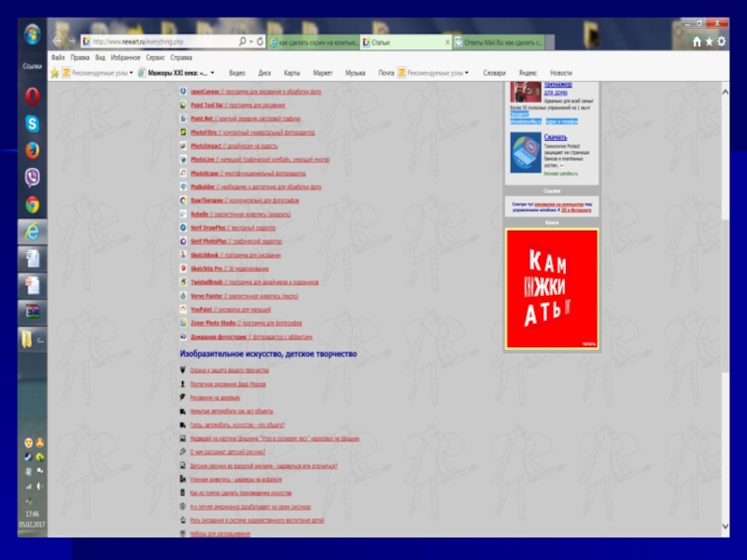The width and height of the screenshot is (747, 560).
Task: Open Favorites with the star icon
Action: pos(710,42)
